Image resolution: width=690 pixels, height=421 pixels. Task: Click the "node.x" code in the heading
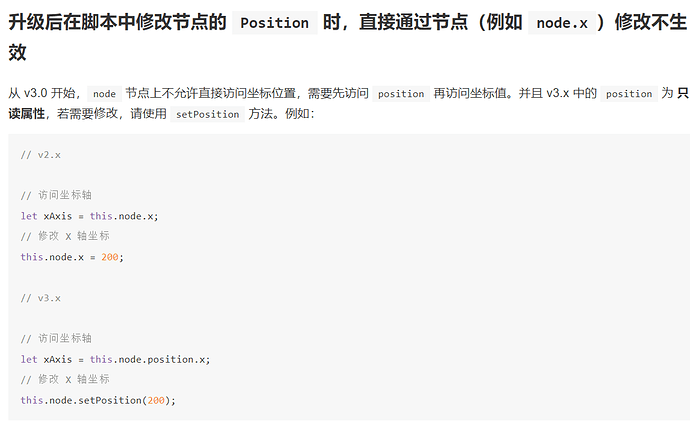click(561, 23)
